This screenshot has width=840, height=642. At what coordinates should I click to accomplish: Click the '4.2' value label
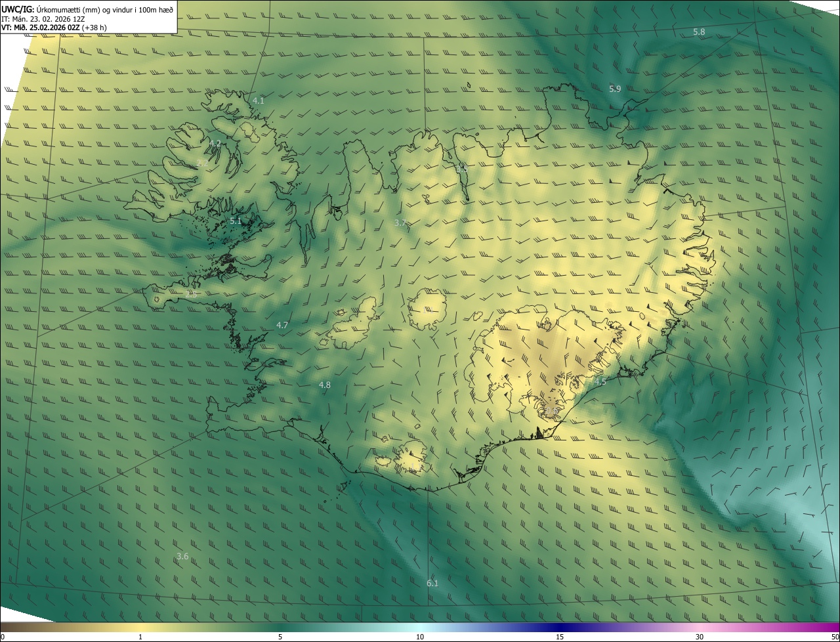coord(215,143)
